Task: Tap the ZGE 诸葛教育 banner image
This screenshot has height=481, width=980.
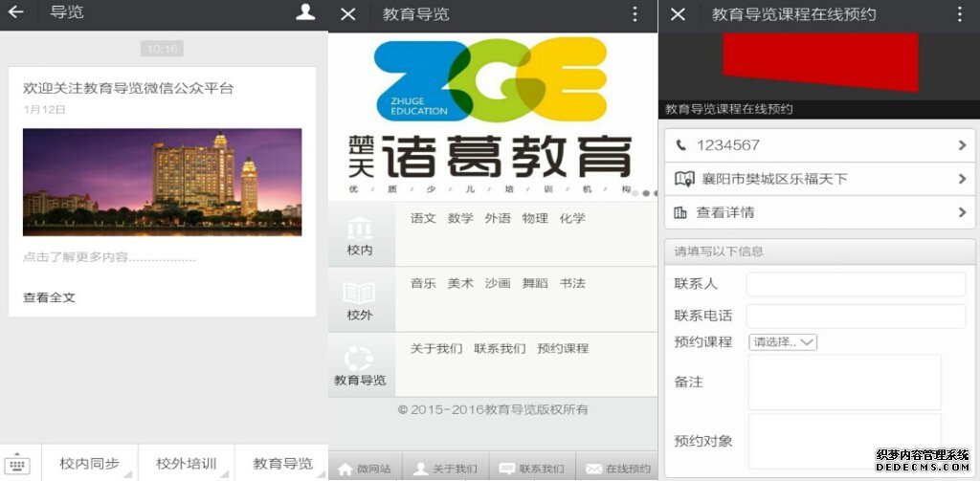Action: tap(493, 117)
